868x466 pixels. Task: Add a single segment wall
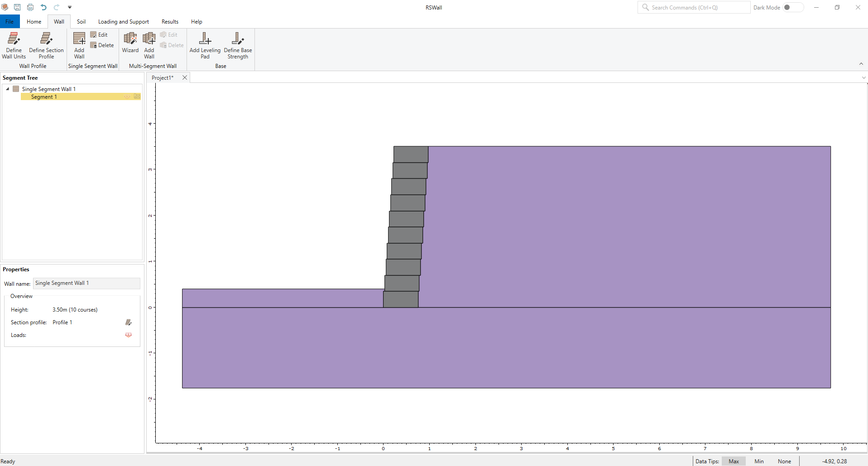click(79, 45)
